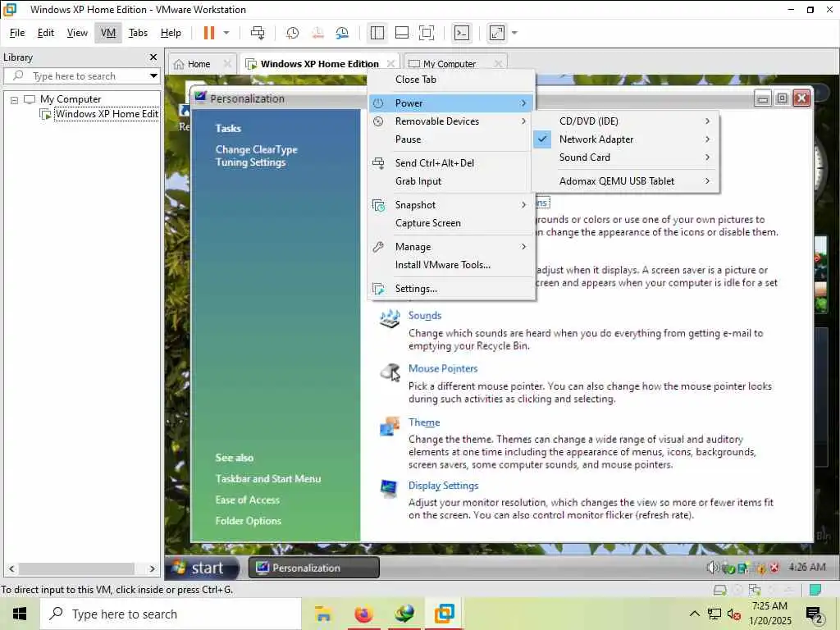Screen dimensions: 840x630
Task: Click the stretch guest display toolbar icon
Action: point(497,33)
